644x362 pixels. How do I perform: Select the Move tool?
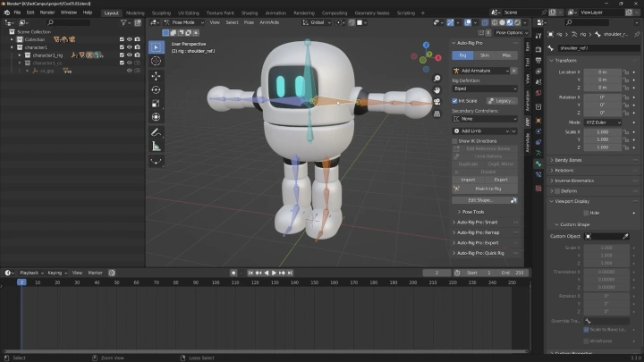pyautogui.click(x=156, y=76)
